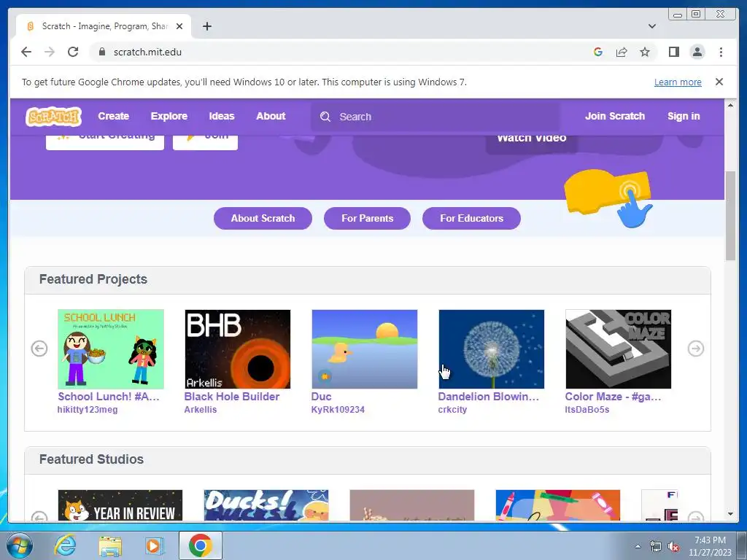
Task: Click the For Educators button
Action: (472, 218)
